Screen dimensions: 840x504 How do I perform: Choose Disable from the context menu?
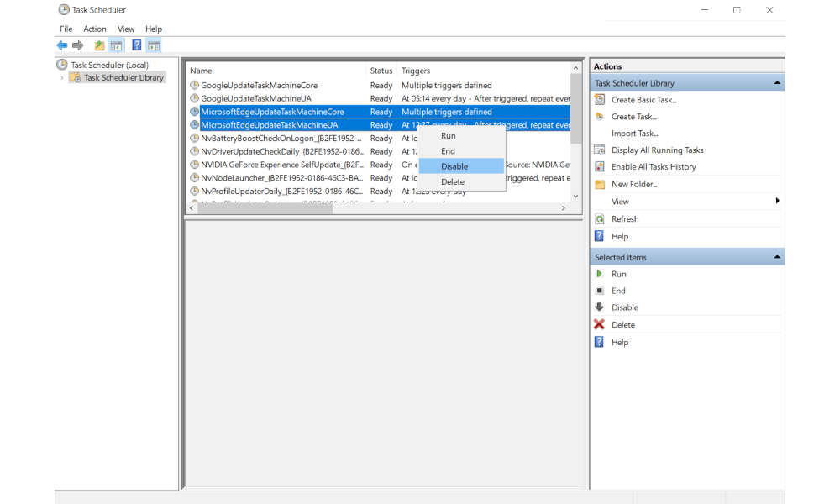[461, 166]
